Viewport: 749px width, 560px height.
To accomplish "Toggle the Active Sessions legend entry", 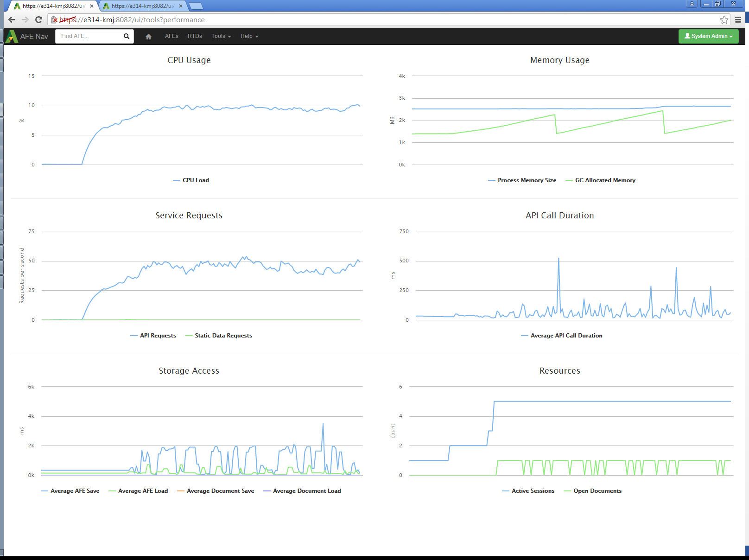I will pos(528,490).
